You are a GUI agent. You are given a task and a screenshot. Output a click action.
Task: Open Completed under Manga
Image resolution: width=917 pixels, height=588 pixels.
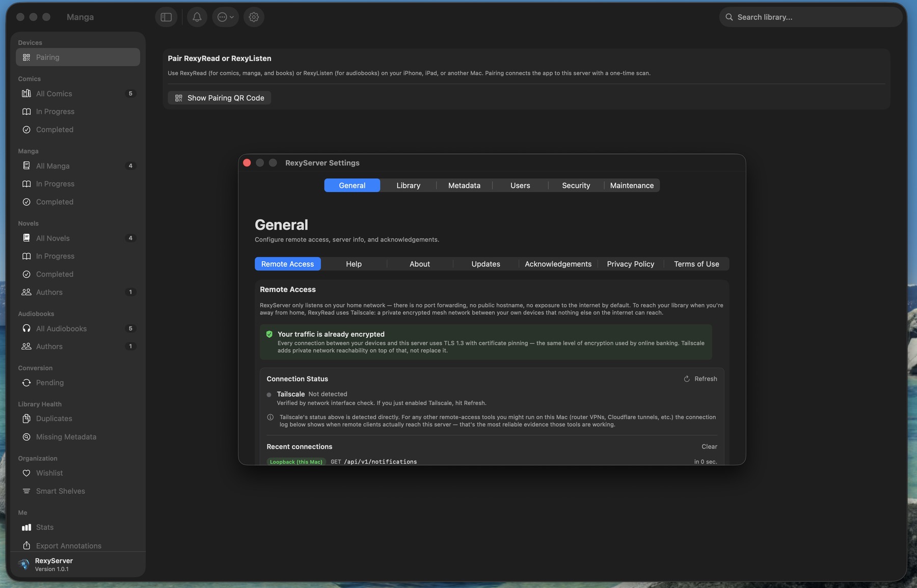(78, 202)
